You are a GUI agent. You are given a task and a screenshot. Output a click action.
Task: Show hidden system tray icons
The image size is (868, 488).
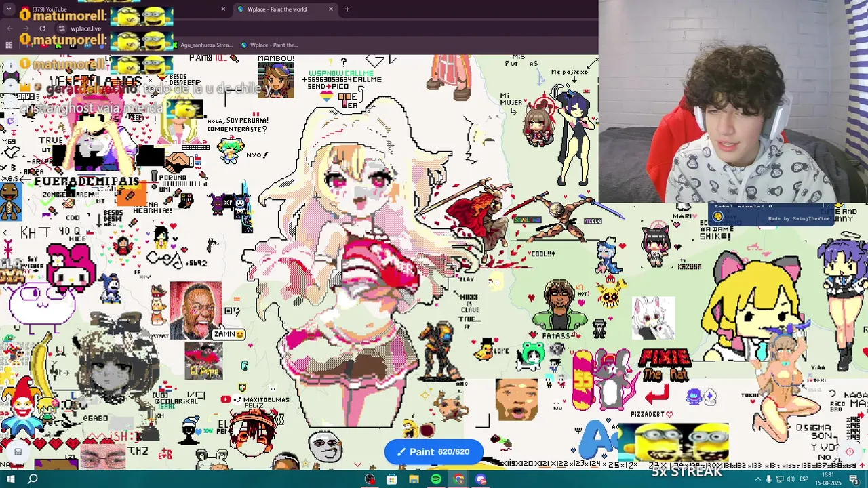tap(758, 479)
